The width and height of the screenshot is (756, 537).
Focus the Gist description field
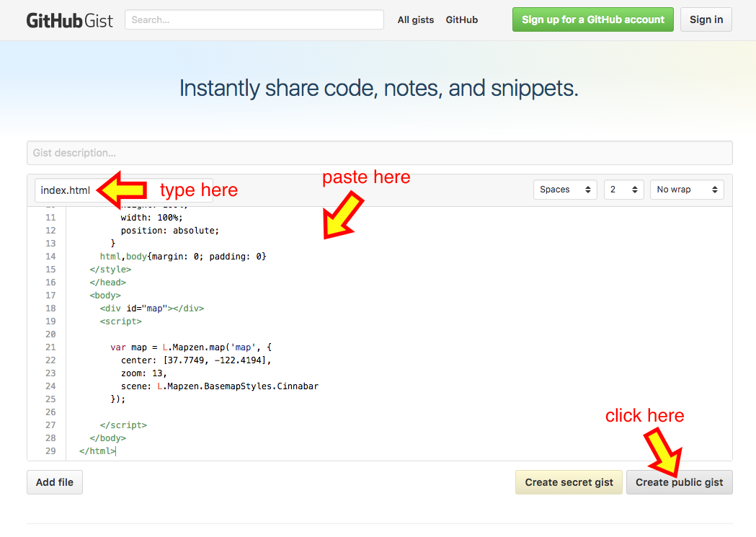[x=380, y=153]
